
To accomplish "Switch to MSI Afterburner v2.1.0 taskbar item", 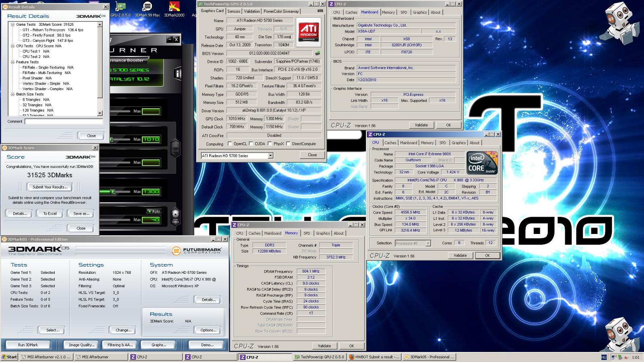I will coord(46,357).
